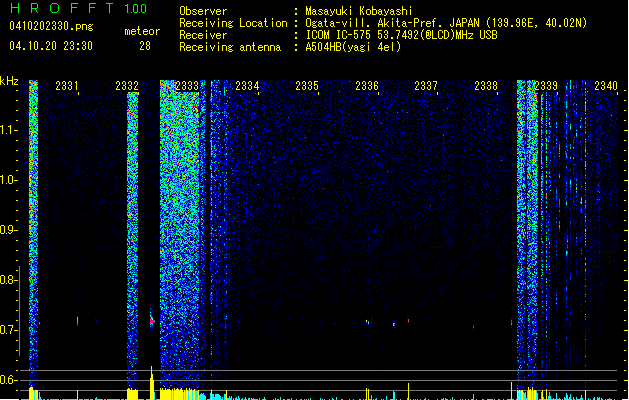The height and width of the screenshot is (400, 629).
Task: Click the timestamp 04.10.20 23:30
Action: click(x=51, y=46)
